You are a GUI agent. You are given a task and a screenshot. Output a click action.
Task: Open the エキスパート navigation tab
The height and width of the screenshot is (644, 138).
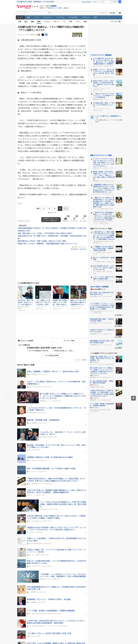coord(48,17)
